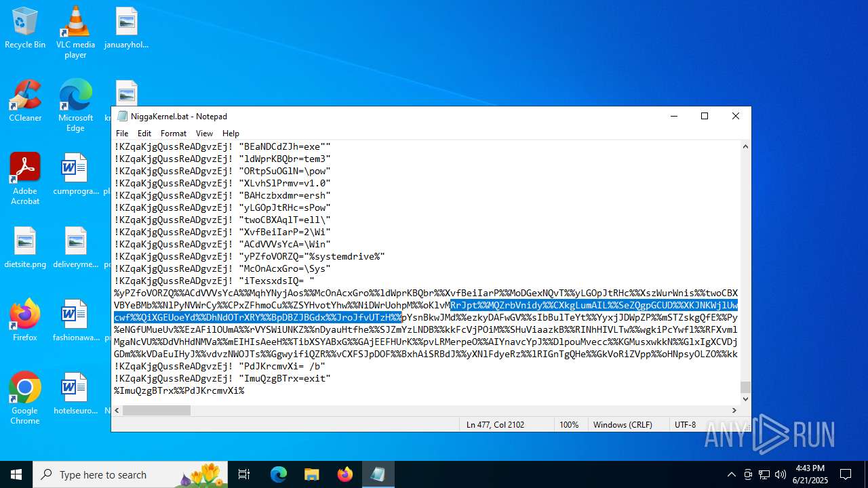Click line containing "%systemdrive%"
Viewport: 868px width, 488px height.
click(x=250, y=256)
